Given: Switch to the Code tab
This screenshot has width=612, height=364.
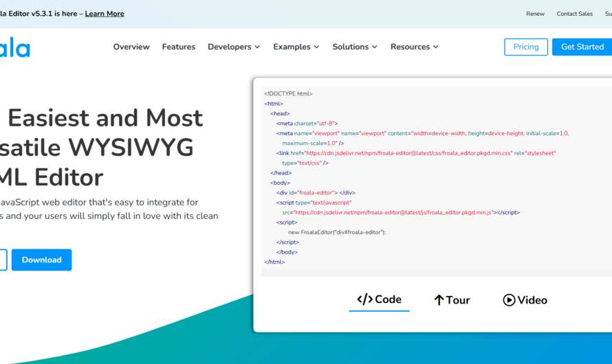Looking at the screenshot, I should point(379,299).
